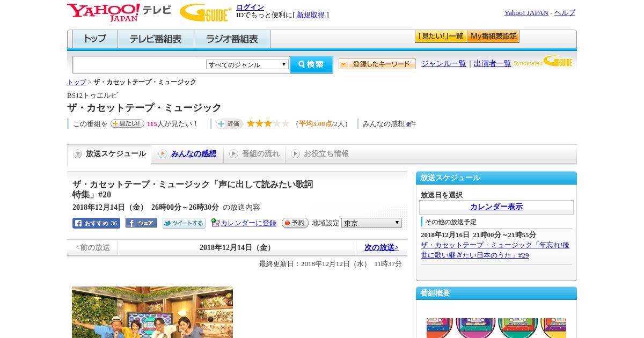Click the 番組概要 cassette image
The height and width of the screenshot is (338, 644).
[x=496, y=328]
